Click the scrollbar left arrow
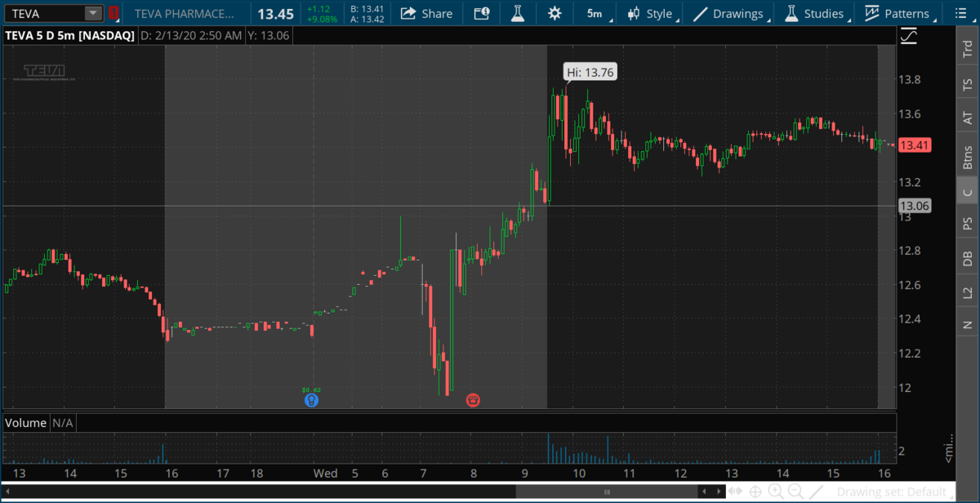Screen dimensions: 980x503 tap(7, 492)
